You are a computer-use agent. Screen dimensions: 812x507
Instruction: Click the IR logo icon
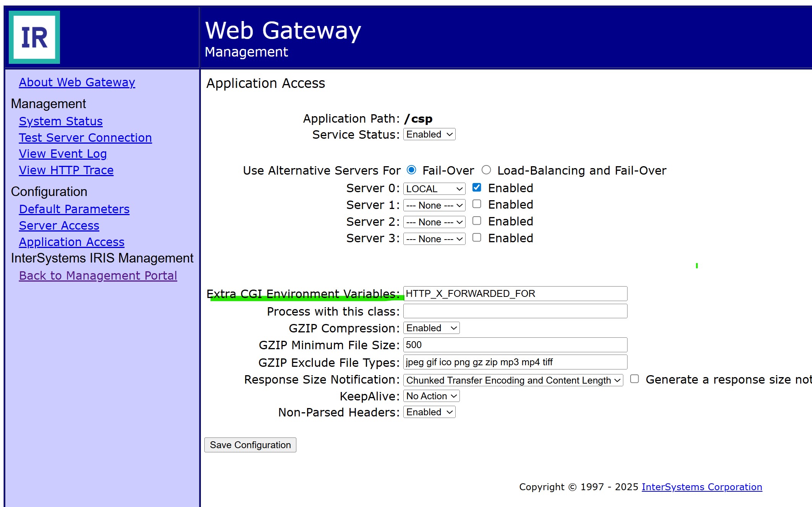click(x=34, y=37)
